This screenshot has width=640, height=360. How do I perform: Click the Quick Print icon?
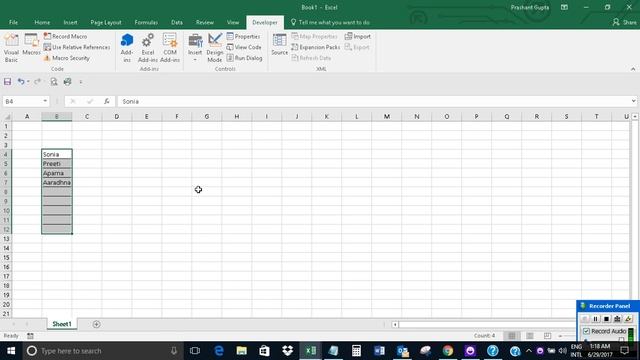tap(67, 82)
